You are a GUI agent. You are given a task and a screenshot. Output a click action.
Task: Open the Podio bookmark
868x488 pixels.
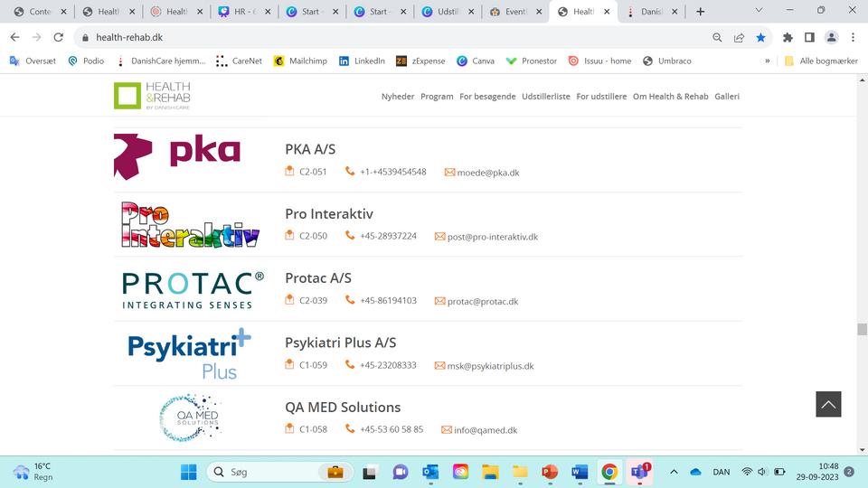tap(87, 61)
